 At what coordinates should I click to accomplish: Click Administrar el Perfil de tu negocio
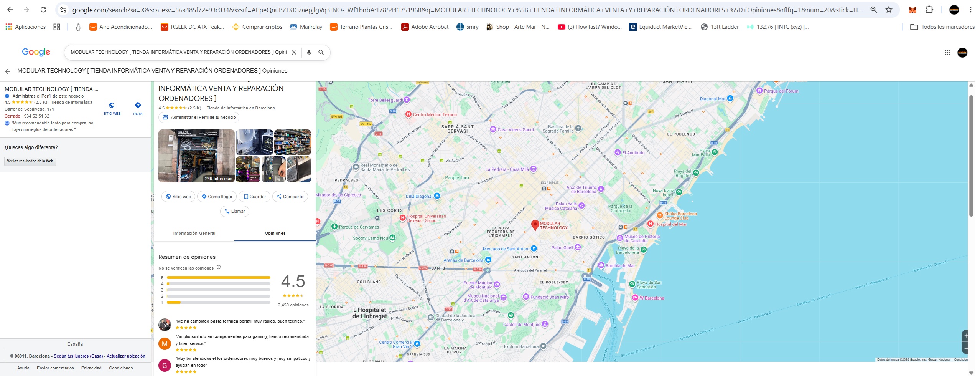(199, 117)
